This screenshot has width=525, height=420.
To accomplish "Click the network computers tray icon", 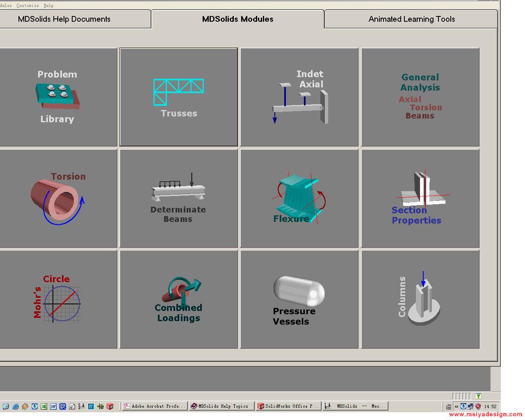I will pos(470,406).
